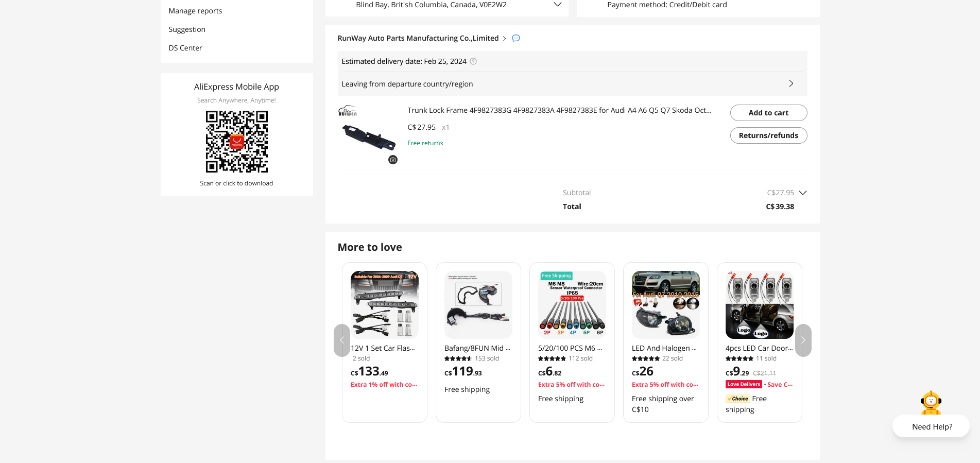980x463 pixels.
Task: Expand the RunWay seller store chevron
Action: (x=505, y=38)
